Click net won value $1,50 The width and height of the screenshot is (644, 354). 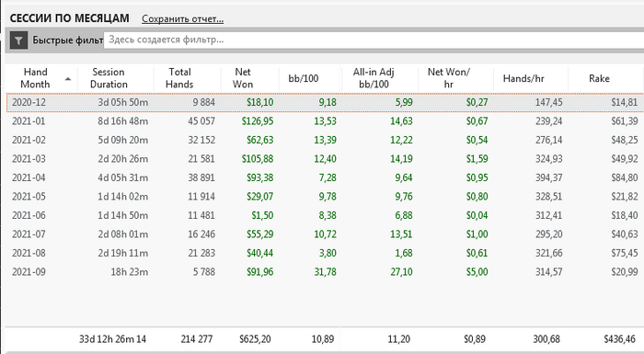(x=262, y=215)
